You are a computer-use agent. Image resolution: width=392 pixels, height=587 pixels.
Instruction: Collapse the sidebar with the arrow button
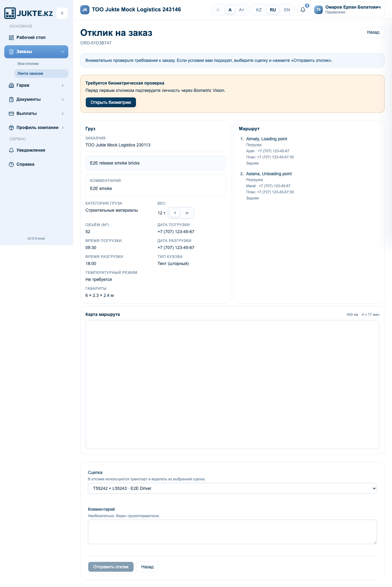point(62,13)
